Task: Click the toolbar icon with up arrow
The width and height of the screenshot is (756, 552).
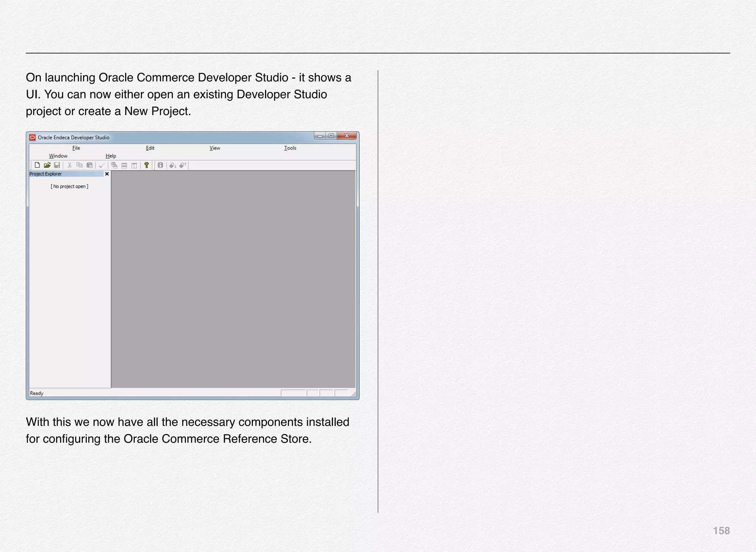Action: [183, 165]
